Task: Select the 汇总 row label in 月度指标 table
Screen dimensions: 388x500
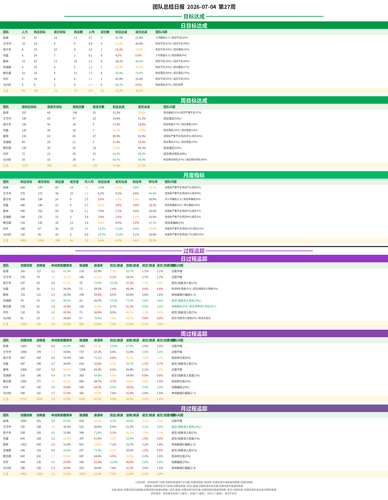Action: (6, 240)
